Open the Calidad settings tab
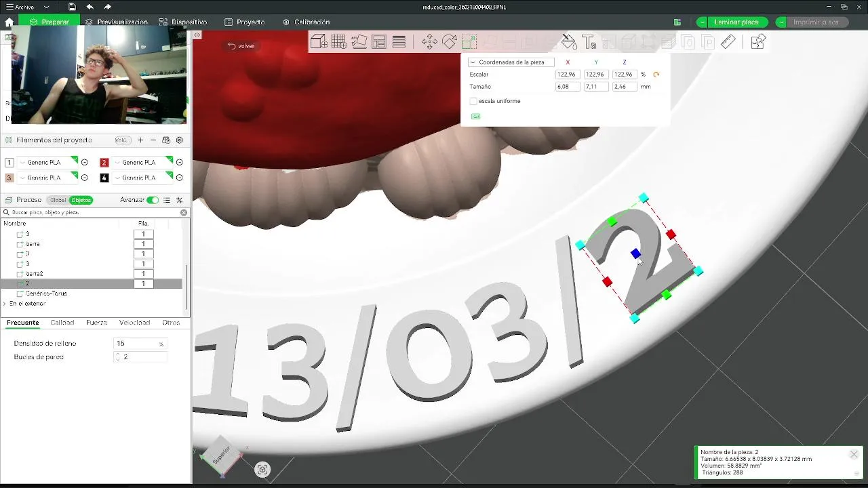This screenshot has width=868, height=488. click(62, 323)
